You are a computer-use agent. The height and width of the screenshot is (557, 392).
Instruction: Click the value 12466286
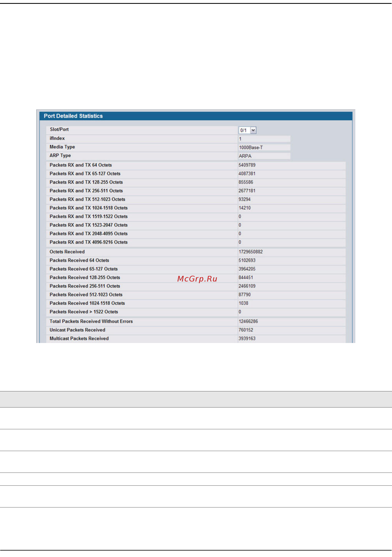tap(248, 321)
